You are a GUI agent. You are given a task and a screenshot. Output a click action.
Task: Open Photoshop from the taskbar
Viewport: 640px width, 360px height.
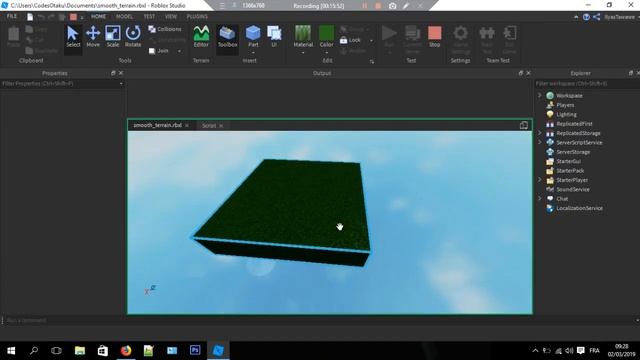click(x=195, y=351)
